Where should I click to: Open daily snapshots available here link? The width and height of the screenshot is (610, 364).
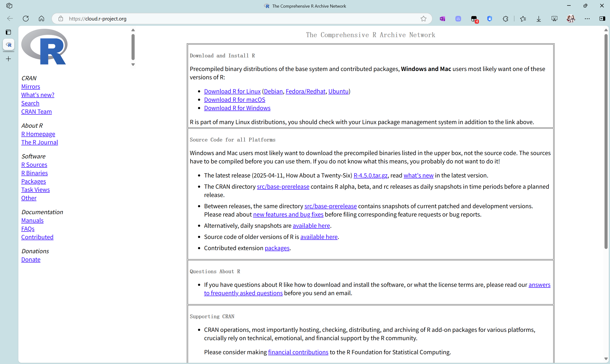(x=311, y=226)
